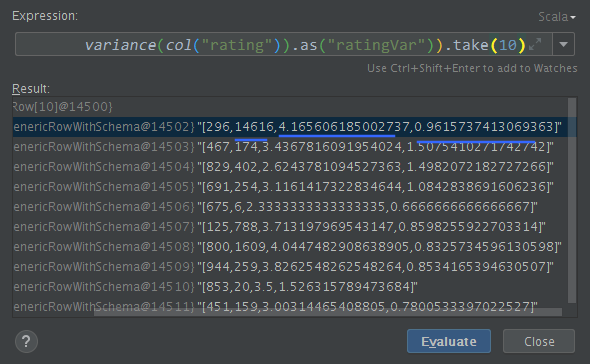Open the Scala language dropdown
Image resolution: width=590 pixels, height=364 pixels.
pos(557,17)
